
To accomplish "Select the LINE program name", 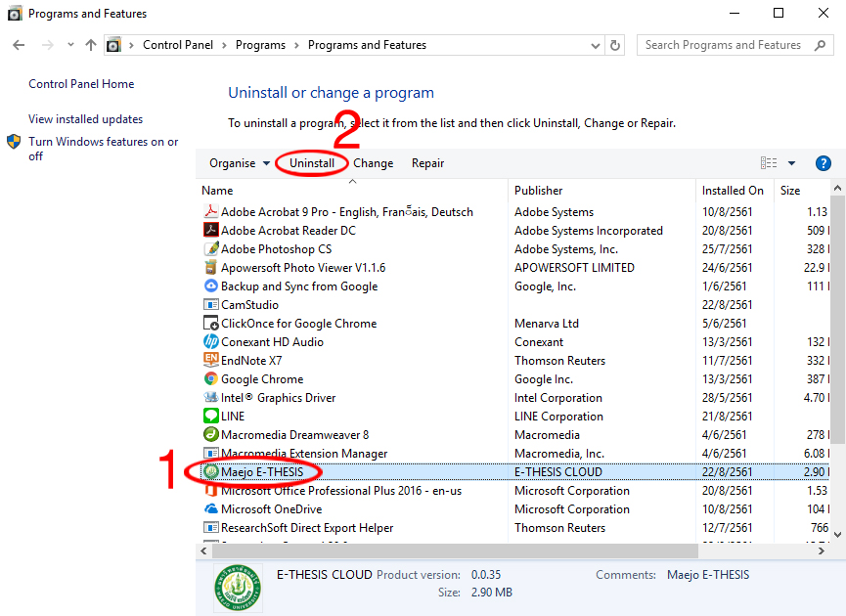I will click(233, 417).
